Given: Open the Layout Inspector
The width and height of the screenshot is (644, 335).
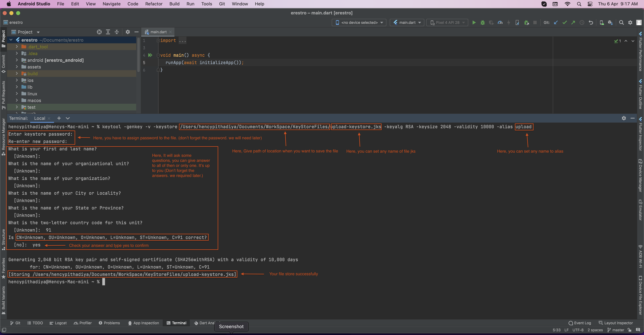Looking at the screenshot, I should tap(616, 323).
